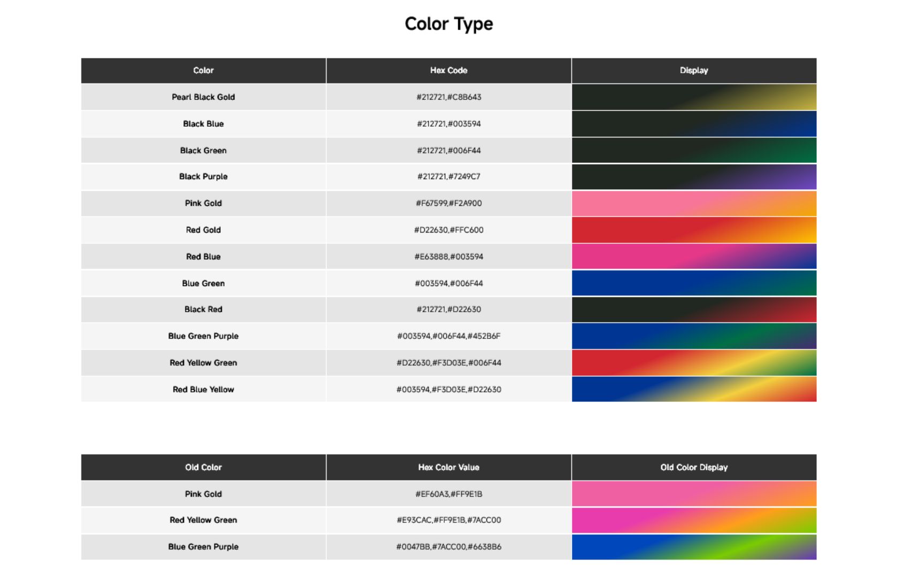
Task: Click hex value #0047BB,#7ACC00,#6638B6
Action: (x=448, y=547)
